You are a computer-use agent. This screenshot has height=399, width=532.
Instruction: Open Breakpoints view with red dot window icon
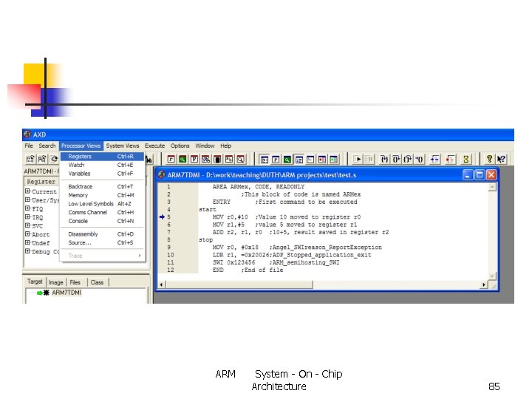tap(322, 159)
